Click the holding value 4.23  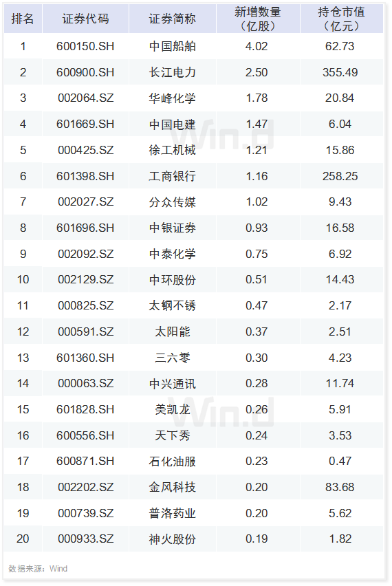pos(340,358)
